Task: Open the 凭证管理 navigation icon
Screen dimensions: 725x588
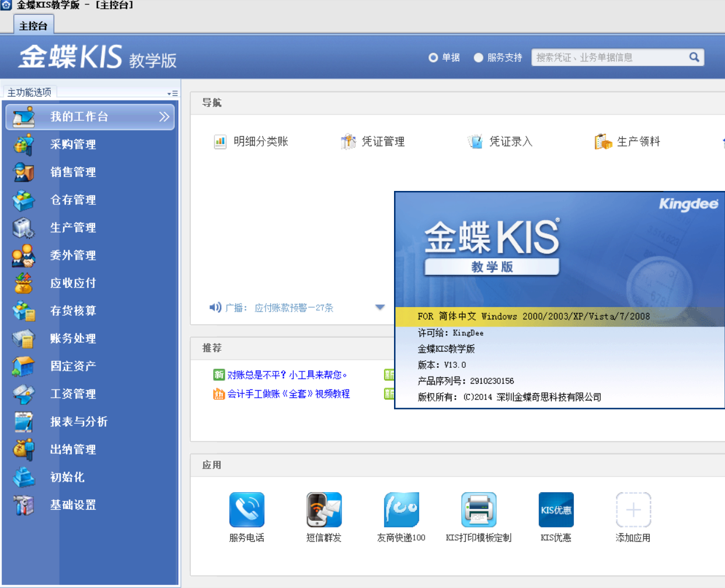Action: point(348,142)
